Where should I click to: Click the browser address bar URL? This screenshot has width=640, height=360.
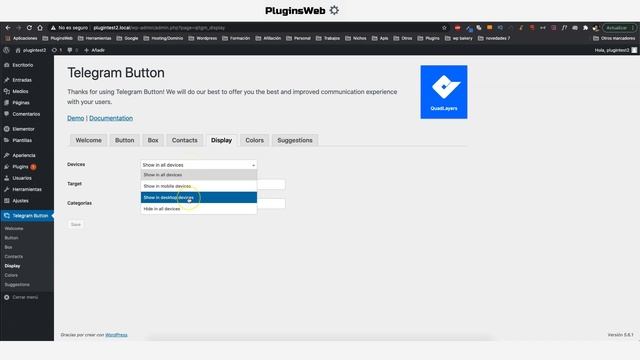click(159, 28)
